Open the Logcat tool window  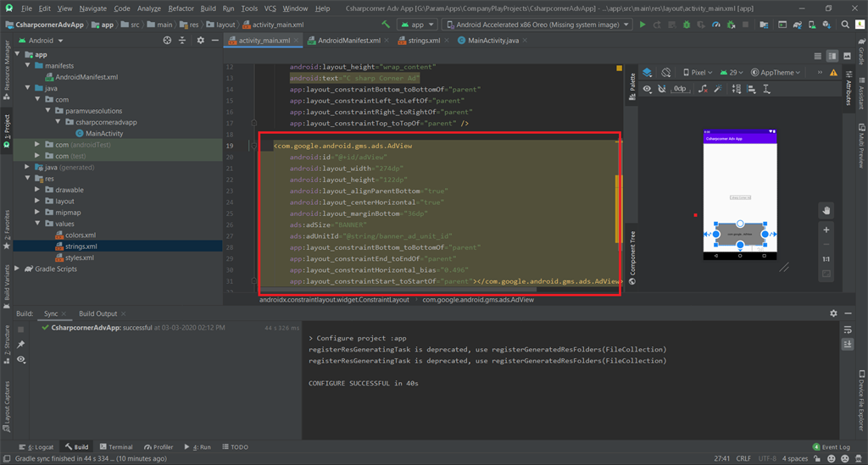tap(36, 446)
